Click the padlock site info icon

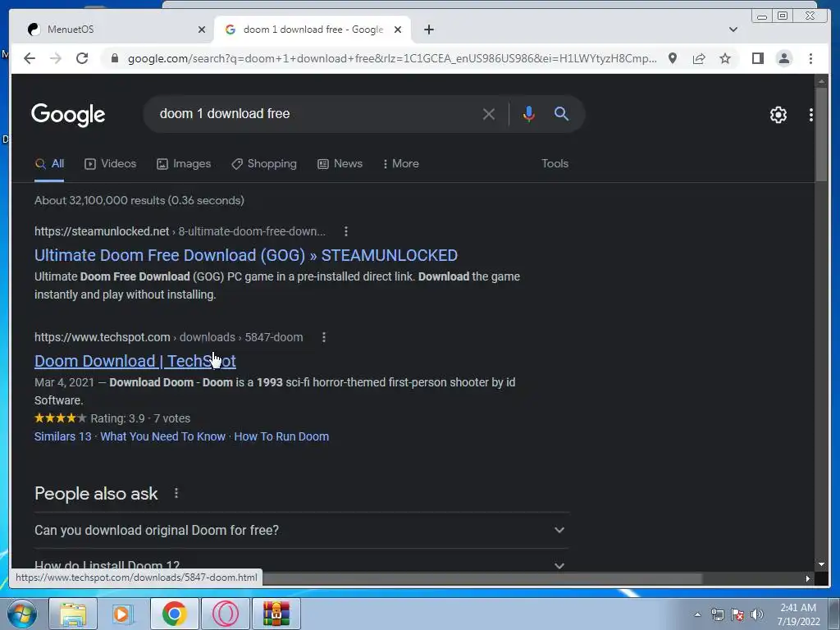coord(114,58)
